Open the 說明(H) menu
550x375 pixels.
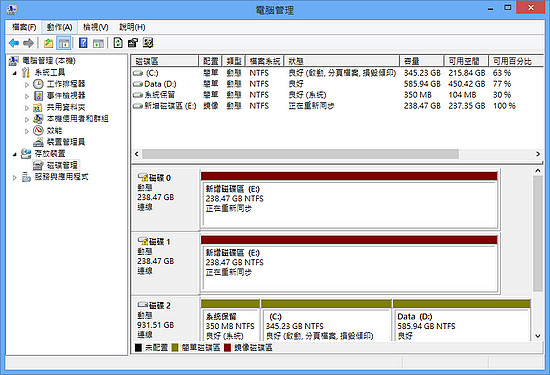pyautogui.click(x=132, y=27)
